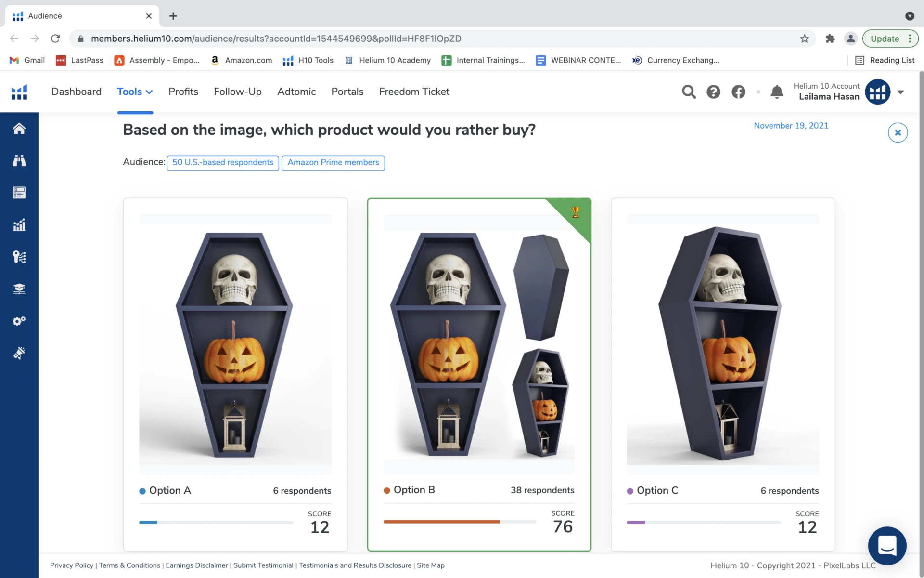Open the live chat bubble widget

click(887, 545)
